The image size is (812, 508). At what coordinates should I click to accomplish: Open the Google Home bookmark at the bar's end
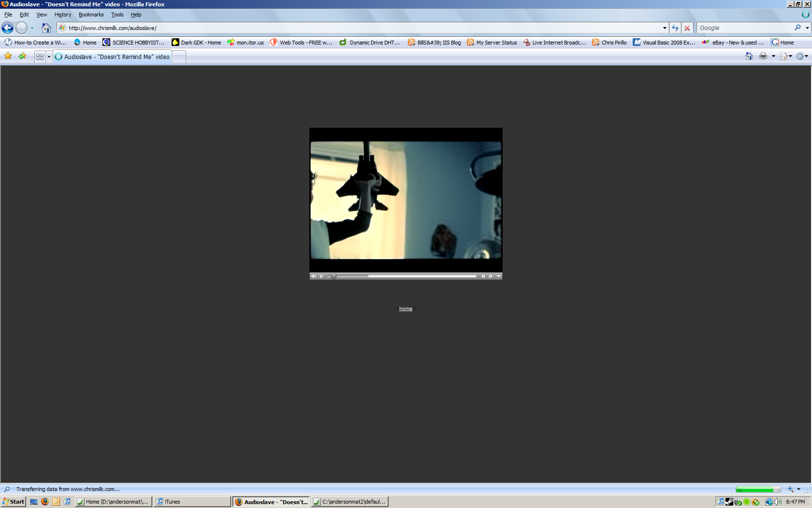783,43
